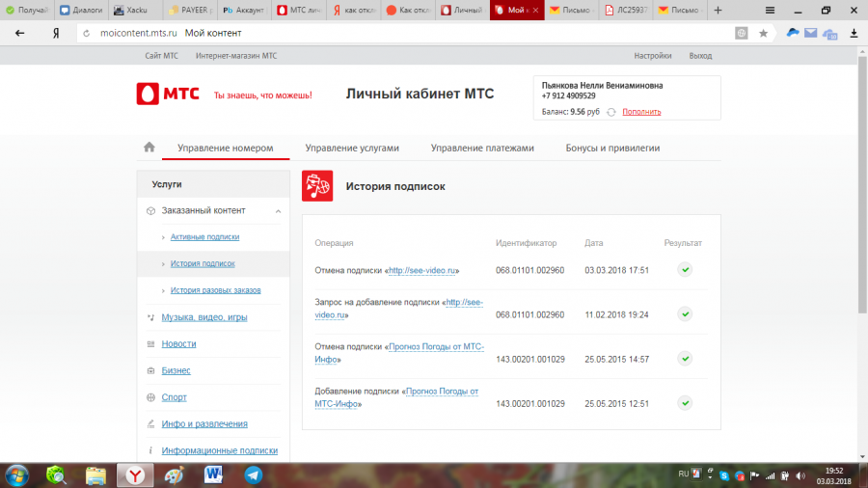Open the Управление услугами tab
Image resolution: width=868 pixels, height=488 pixels.
[x=352, y=148]
